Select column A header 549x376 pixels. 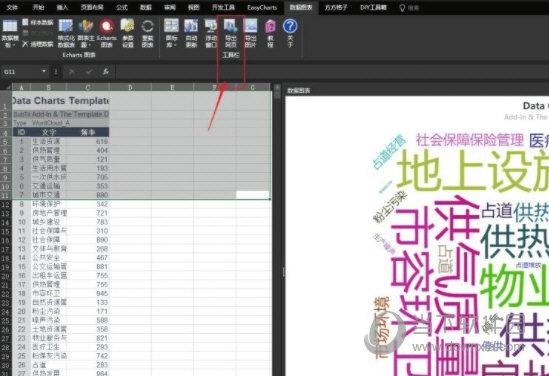pos(21,87)
